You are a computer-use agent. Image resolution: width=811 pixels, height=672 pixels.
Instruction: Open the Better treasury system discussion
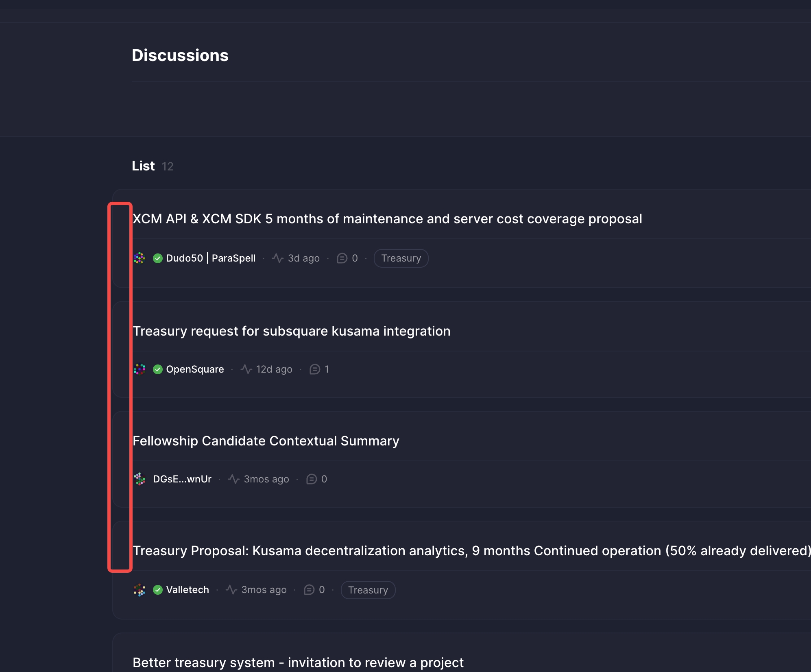299,662
